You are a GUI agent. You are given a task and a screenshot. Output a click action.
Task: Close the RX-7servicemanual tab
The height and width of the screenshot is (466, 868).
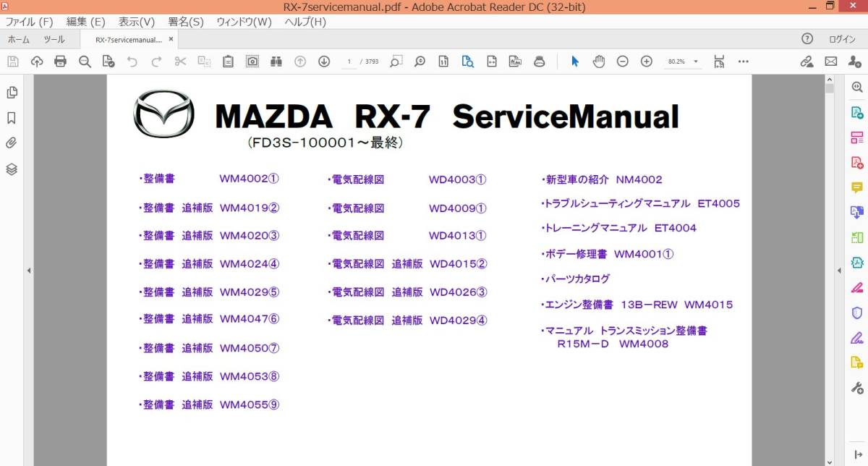pos(171,39)
